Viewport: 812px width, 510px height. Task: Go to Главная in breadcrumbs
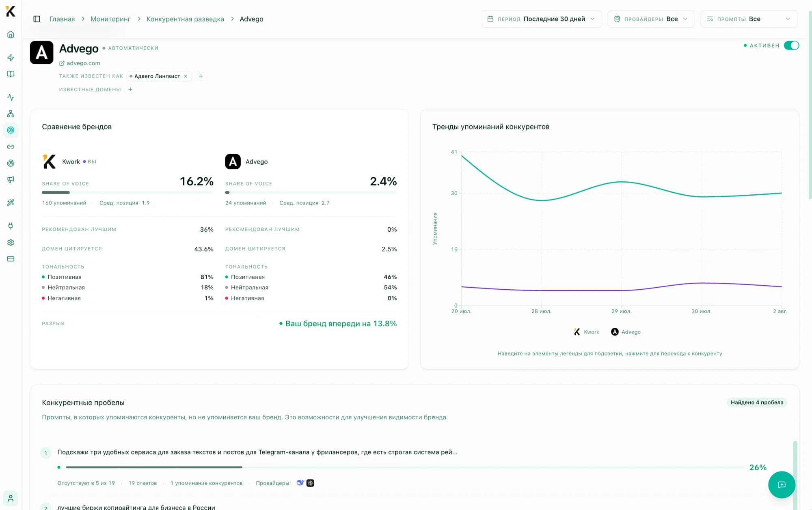[62, 19]
